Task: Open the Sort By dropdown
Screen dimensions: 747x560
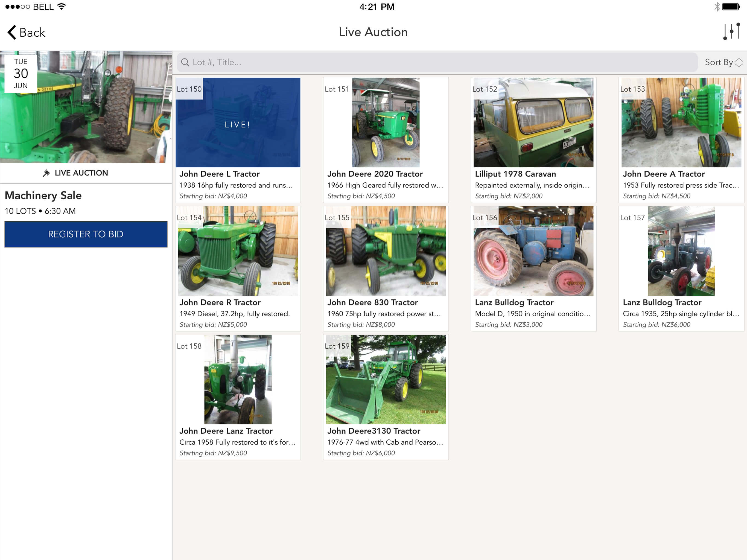Action: point(723,62)
